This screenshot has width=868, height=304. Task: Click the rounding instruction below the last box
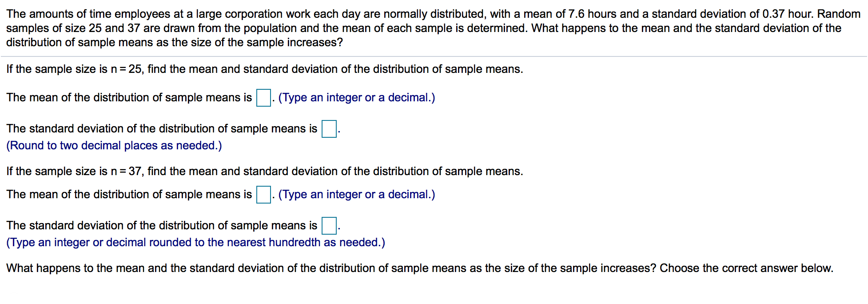click(195, 242)
